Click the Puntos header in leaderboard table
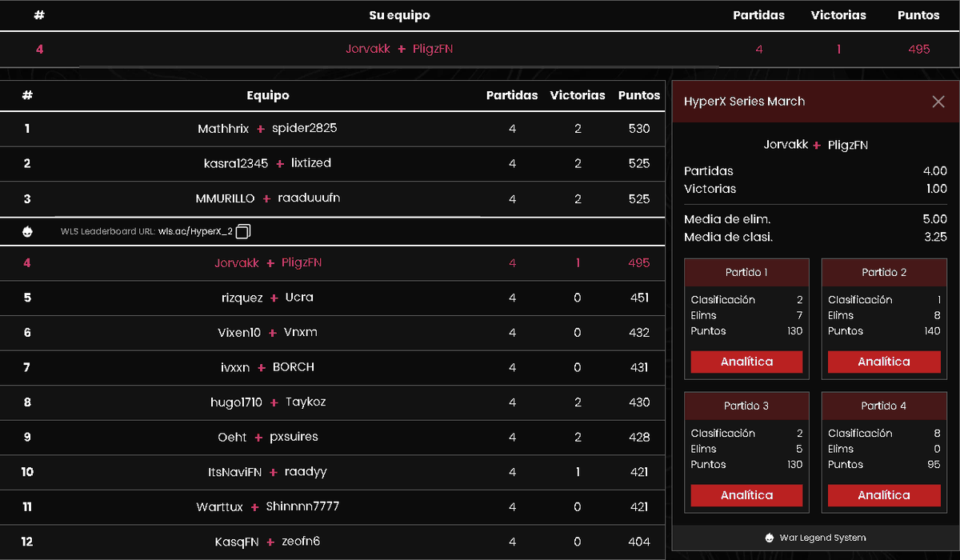 (x=639, y=95)
